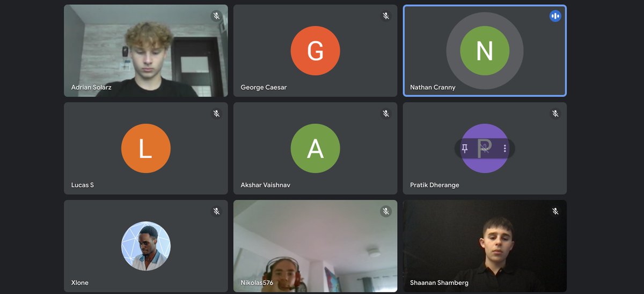
Task: Click the name label Pratik Dherange
Action: pos(435,185)
